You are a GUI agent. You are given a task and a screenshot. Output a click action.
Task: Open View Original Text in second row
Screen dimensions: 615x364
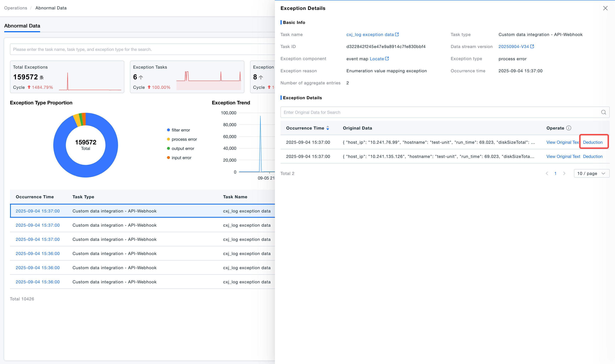[563, 156]
